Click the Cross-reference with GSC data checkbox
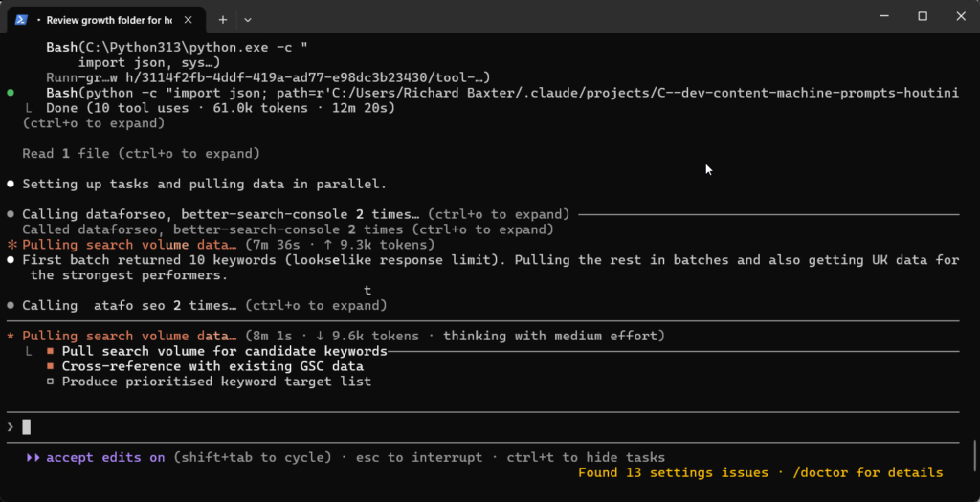 click(x=51, y=366)
